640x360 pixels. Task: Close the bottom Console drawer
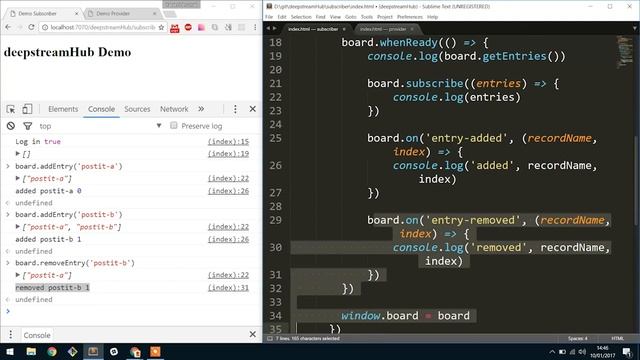click(x=253, y=335)
